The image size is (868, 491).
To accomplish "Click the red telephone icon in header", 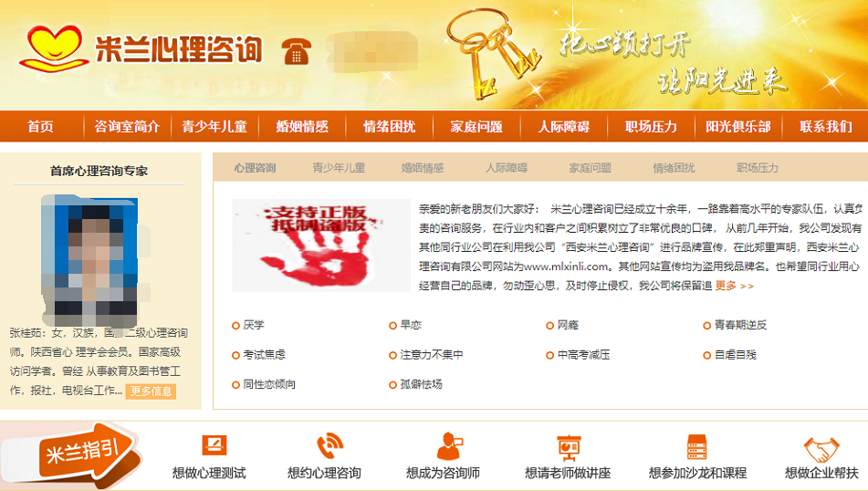I will point(296,51).
